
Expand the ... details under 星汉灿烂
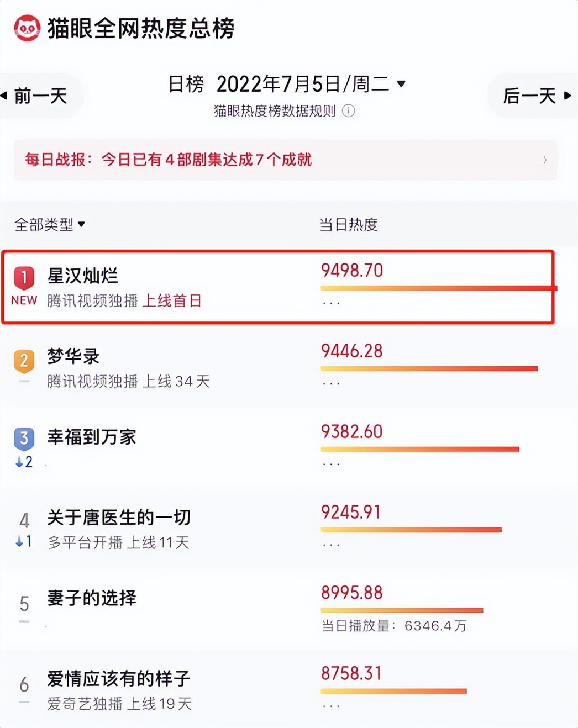point(331,302)
